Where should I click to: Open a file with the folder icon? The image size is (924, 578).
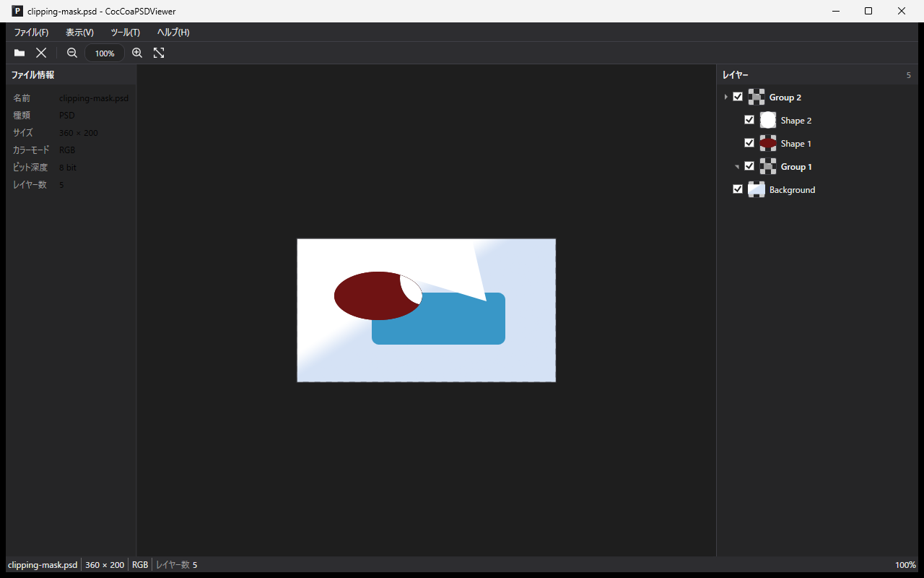(19, 53)
